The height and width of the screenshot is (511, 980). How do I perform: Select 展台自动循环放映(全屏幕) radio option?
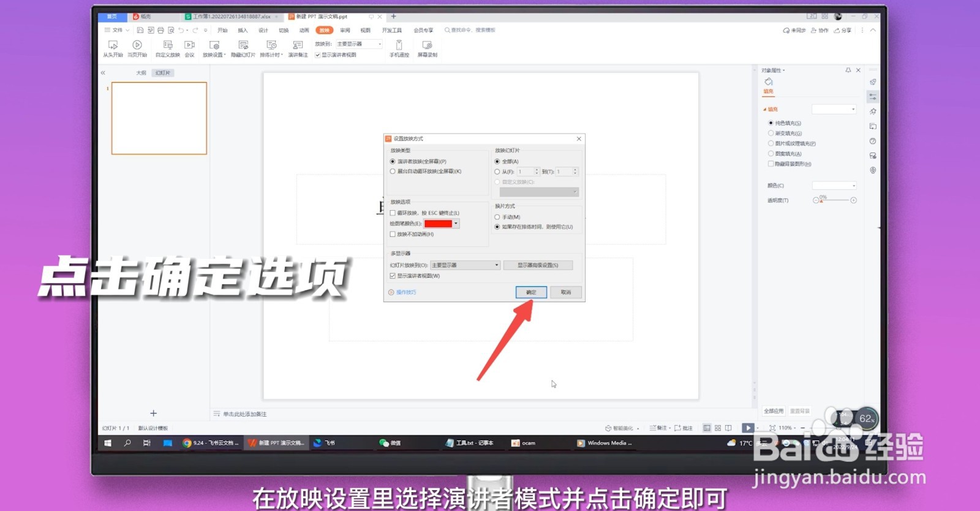click(393, 172)
